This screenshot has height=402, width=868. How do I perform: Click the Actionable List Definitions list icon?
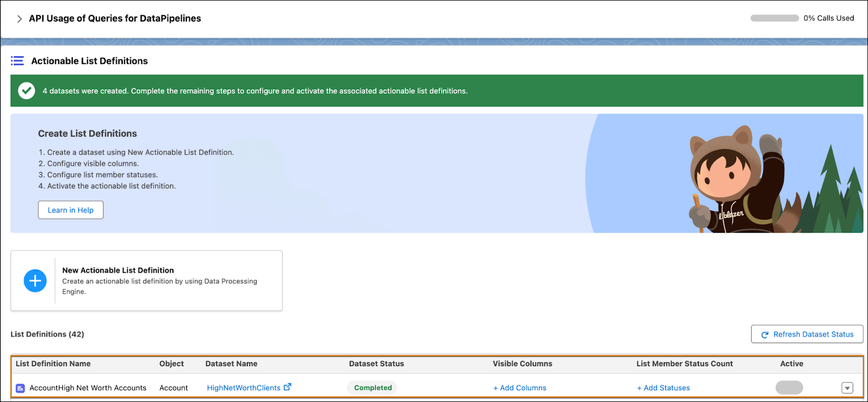pyautogui.click(x=18, y=61)
